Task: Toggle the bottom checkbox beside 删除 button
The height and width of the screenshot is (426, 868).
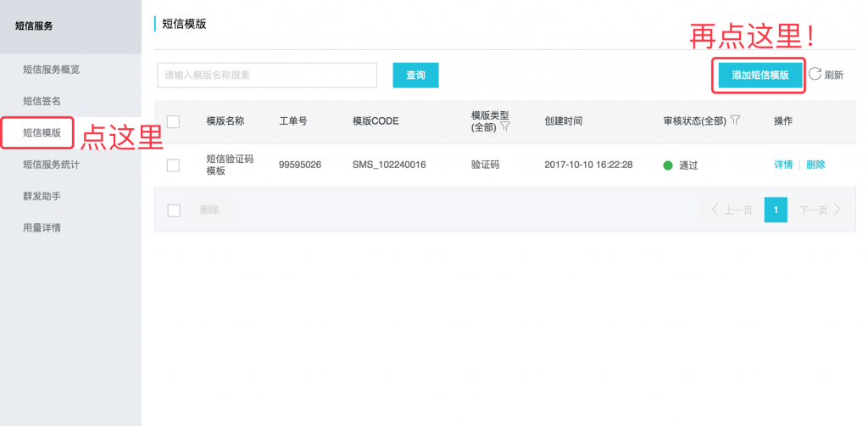Action: (174, 210)
